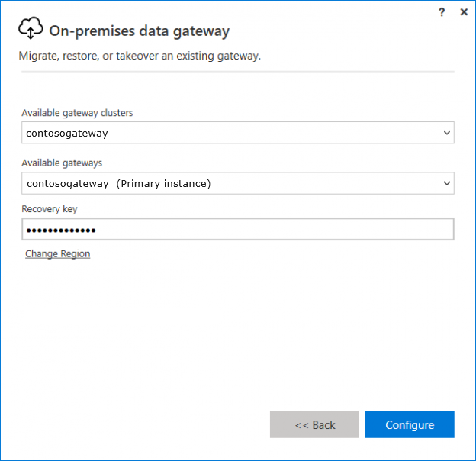Click the Available gateways label
The height and width of the screenshot is (461, 476).
click(x=62, y=163)
